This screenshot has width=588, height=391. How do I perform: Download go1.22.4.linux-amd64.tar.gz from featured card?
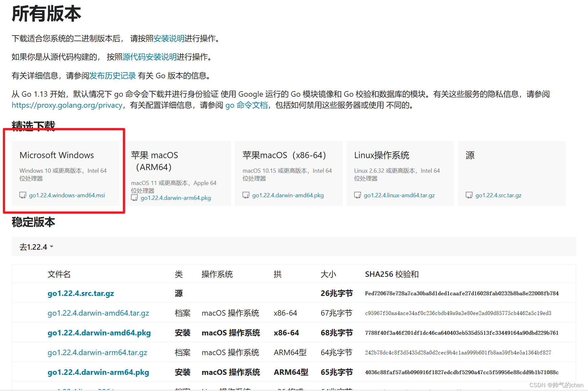[x=399, y=195]
